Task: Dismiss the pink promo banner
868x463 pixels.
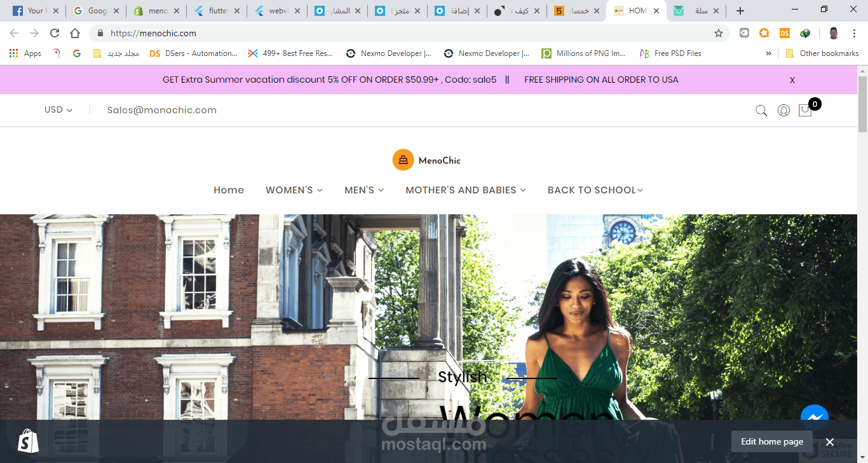Action: point(792,80)
